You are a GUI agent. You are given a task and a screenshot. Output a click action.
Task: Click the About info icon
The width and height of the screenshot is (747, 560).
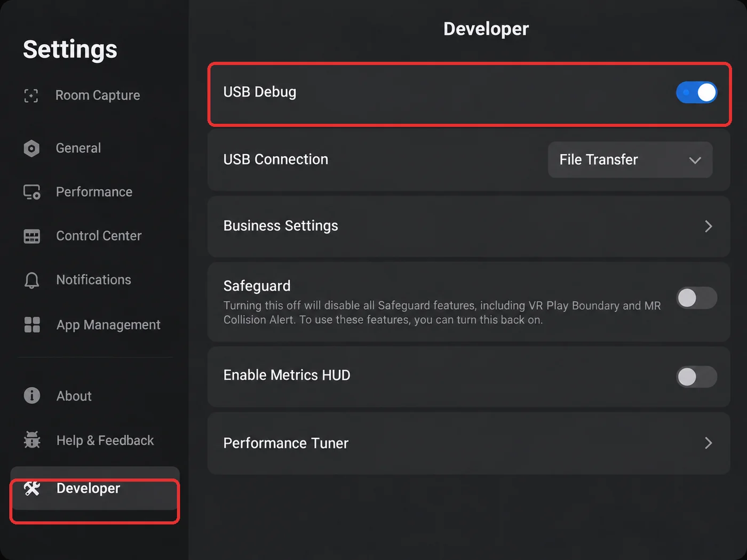coord(32,396)
